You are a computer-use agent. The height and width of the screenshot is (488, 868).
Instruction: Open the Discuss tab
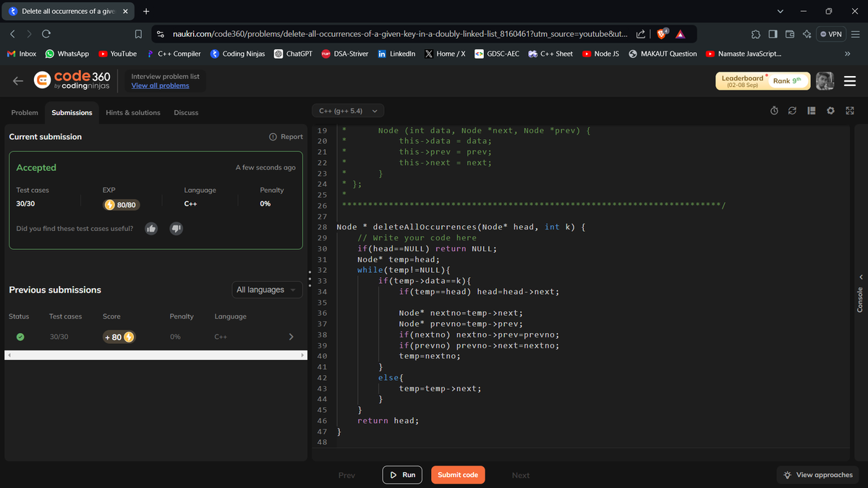pyautogui.click(x=186, y=112)
